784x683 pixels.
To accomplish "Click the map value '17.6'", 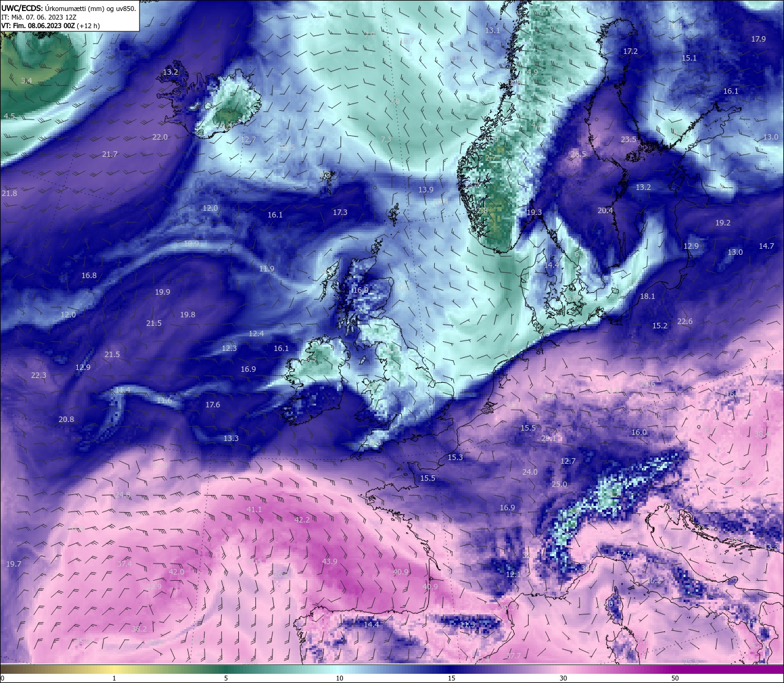I will point(213,405).
